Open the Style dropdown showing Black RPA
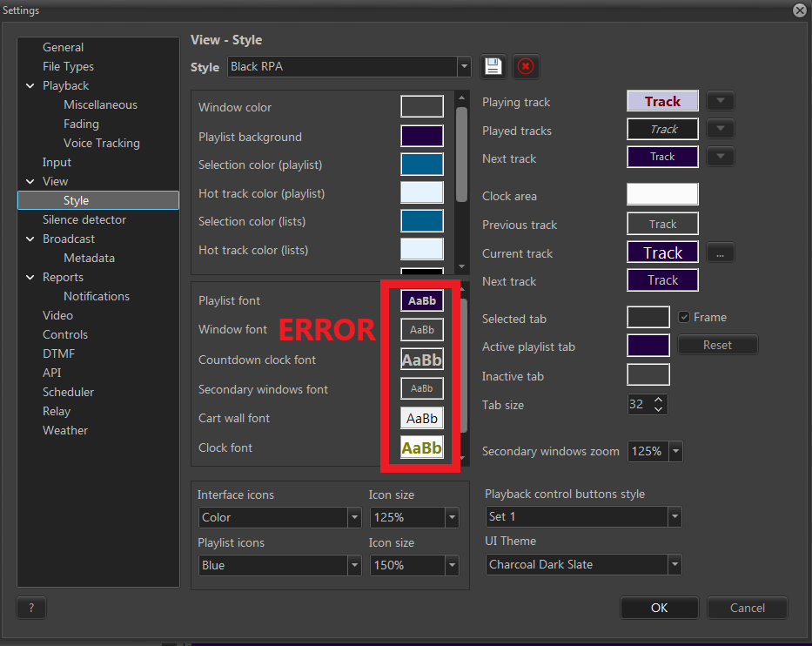The image size is (812, 646). [348, 66]
